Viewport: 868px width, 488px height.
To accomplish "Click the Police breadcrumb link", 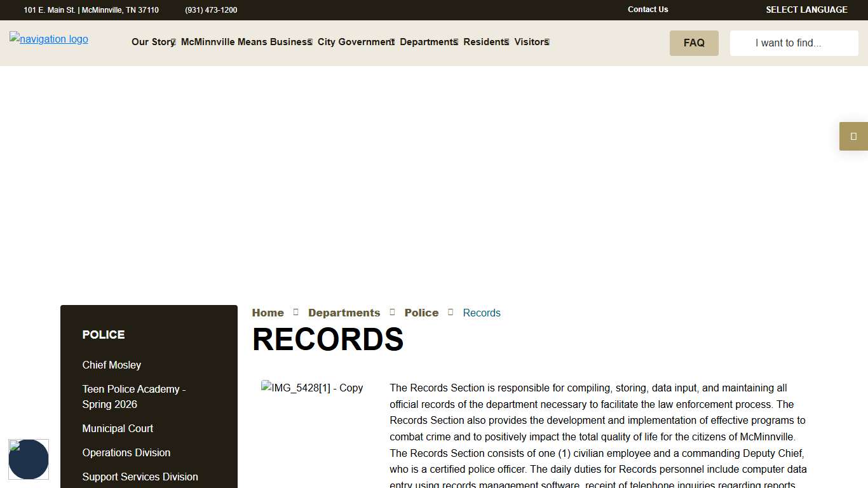I will [421, 313].
